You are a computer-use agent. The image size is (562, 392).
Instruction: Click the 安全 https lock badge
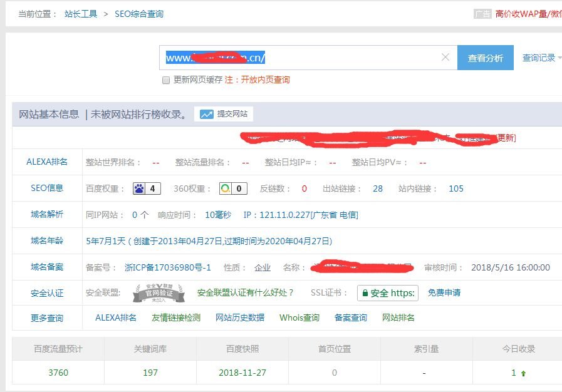pyautogui.click(x=387, y=292)
